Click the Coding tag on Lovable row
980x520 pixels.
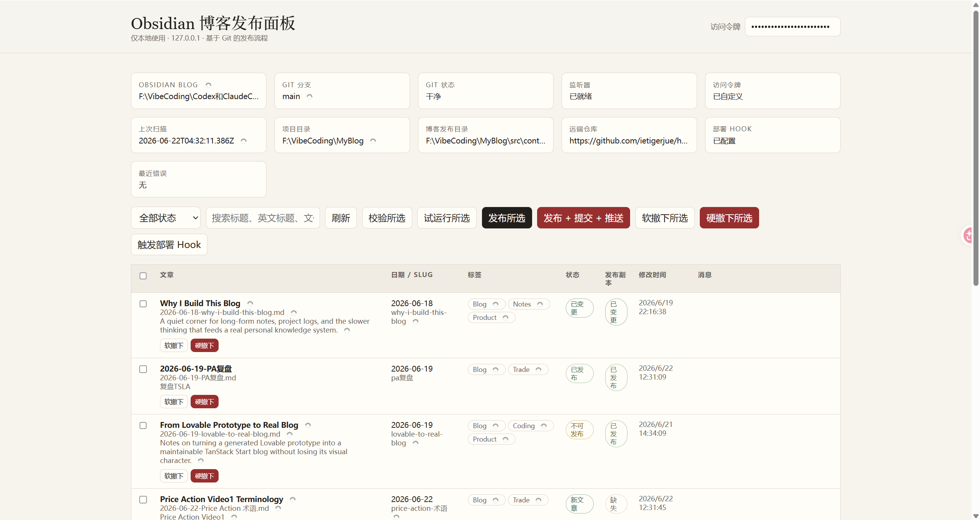[x=531, y=426]
